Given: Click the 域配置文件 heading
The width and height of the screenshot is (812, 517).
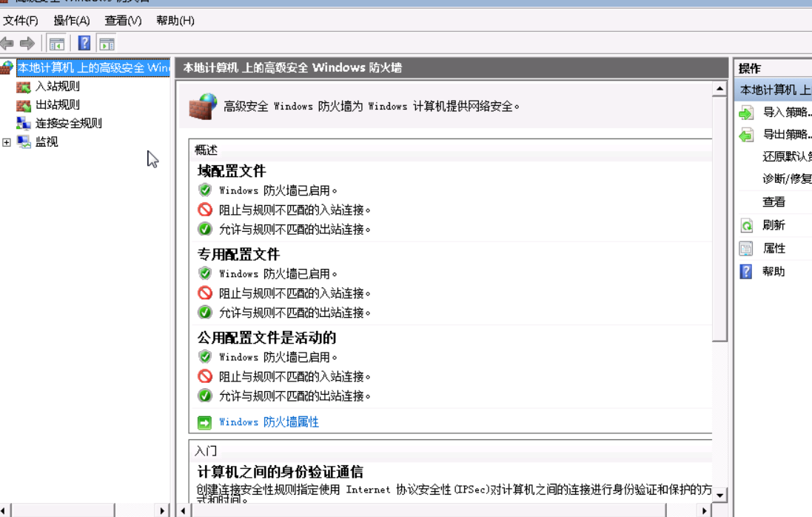Looking at the screenshot, I should point(232,171).
